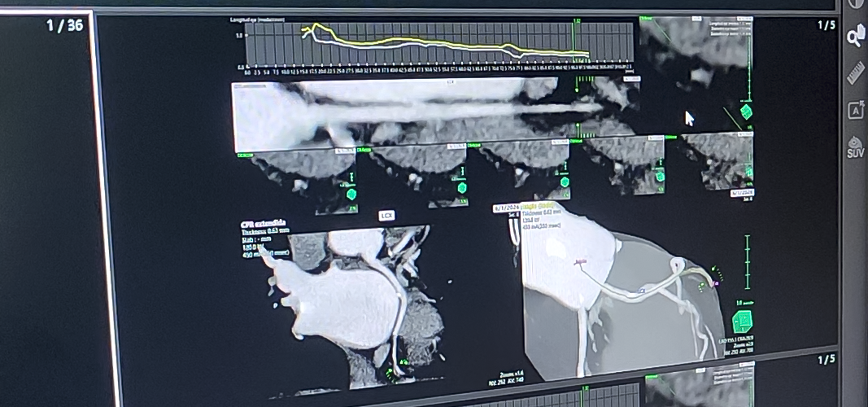Click the orientation cube in third cross-section thumbnail
The width and height of the screenshot is (868, 407).
pos(565,182)
